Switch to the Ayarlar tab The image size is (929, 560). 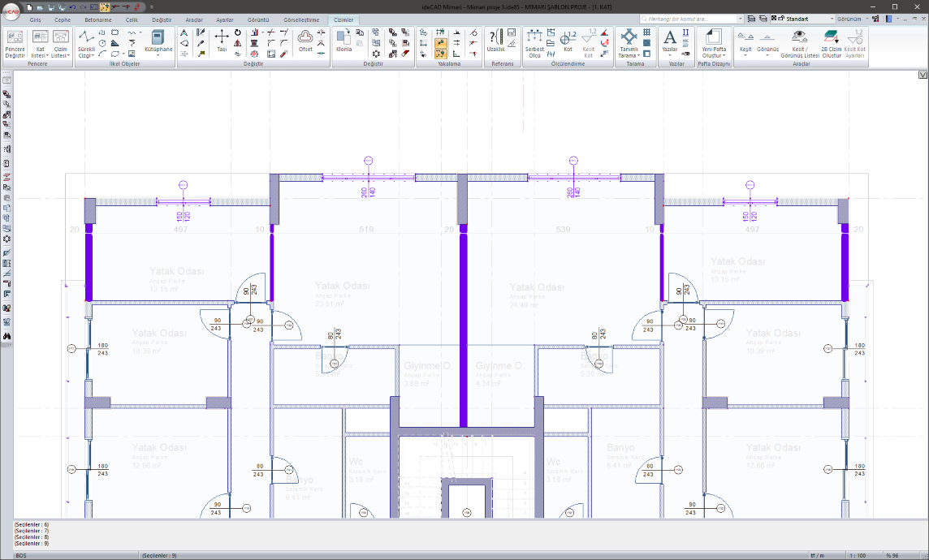click(x=225, y=19)
